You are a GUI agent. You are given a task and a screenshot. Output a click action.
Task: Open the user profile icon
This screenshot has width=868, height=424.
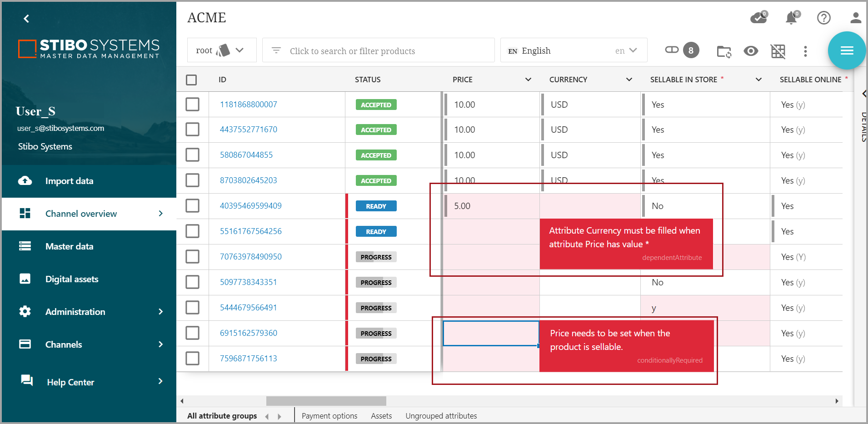click(x=855, y=18)
